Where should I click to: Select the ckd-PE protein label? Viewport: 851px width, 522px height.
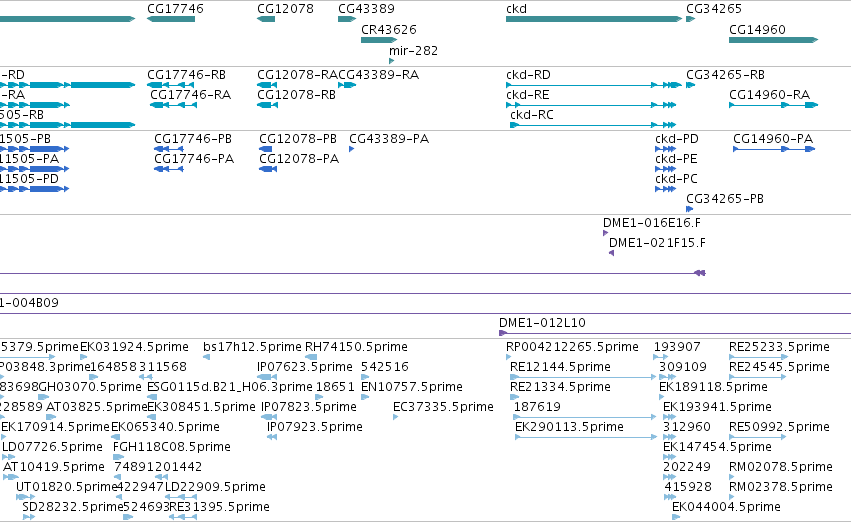(x=676, y=158)
